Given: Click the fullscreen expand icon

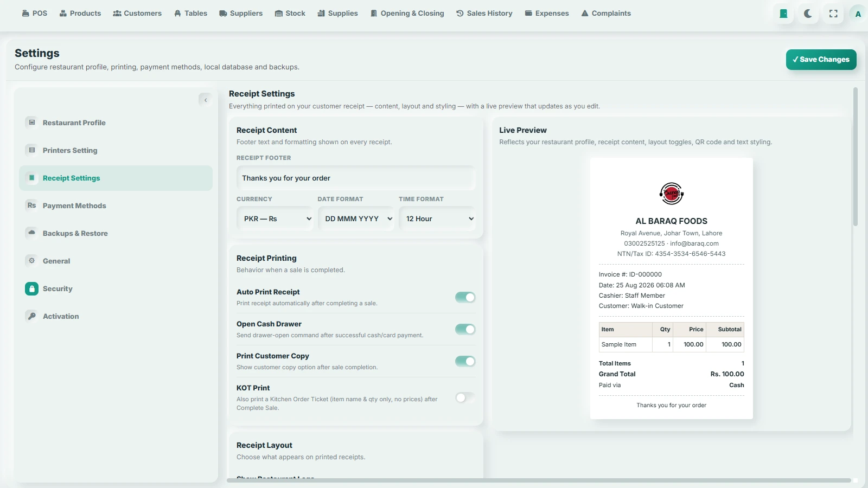Looking at the screenshot, I should pos(833,14).
